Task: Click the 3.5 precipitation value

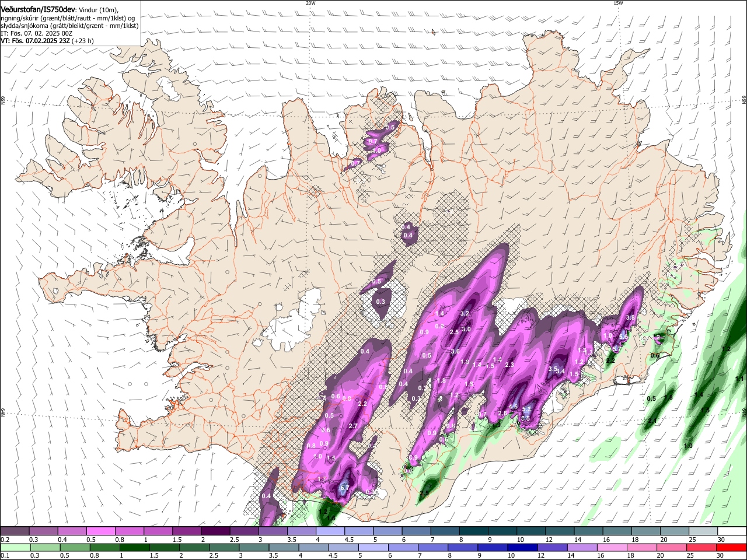Action: point(553,369)
